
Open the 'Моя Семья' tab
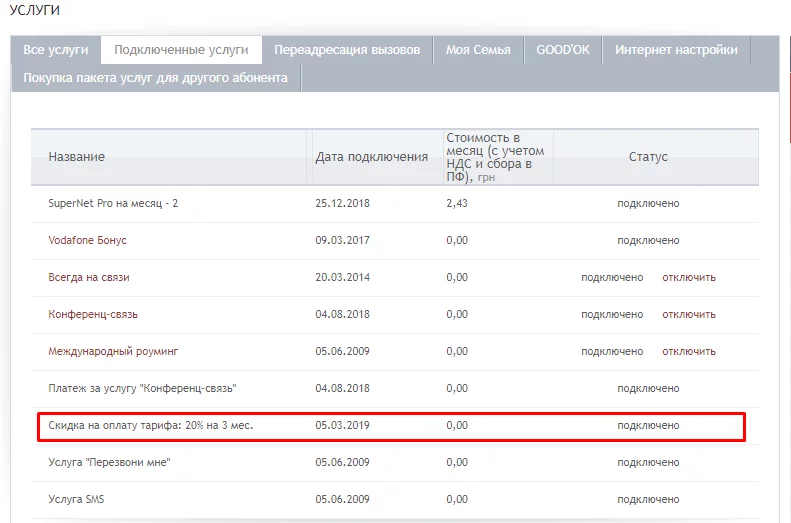coord(478,50)
